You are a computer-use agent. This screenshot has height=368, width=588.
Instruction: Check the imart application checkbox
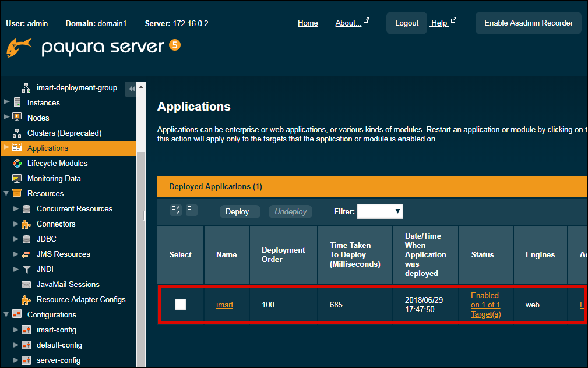click(x=181, y=305)
